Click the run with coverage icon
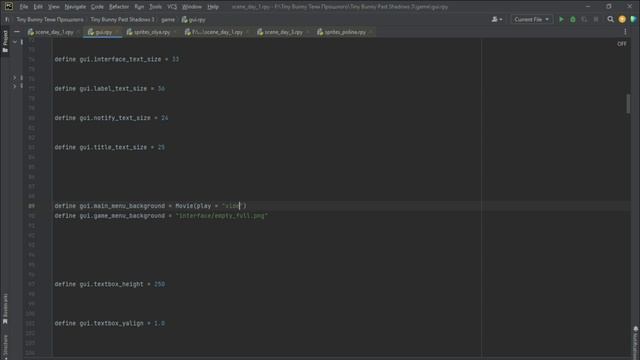Image resolution: width=640 pixels, height=360 pixels. click(584, 20)
